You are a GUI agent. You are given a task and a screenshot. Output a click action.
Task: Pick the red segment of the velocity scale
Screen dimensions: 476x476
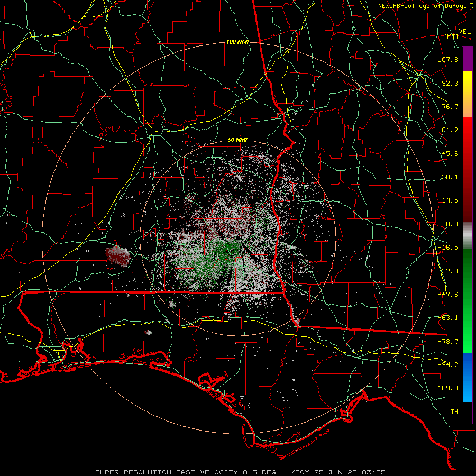click(x=467, y=169)
